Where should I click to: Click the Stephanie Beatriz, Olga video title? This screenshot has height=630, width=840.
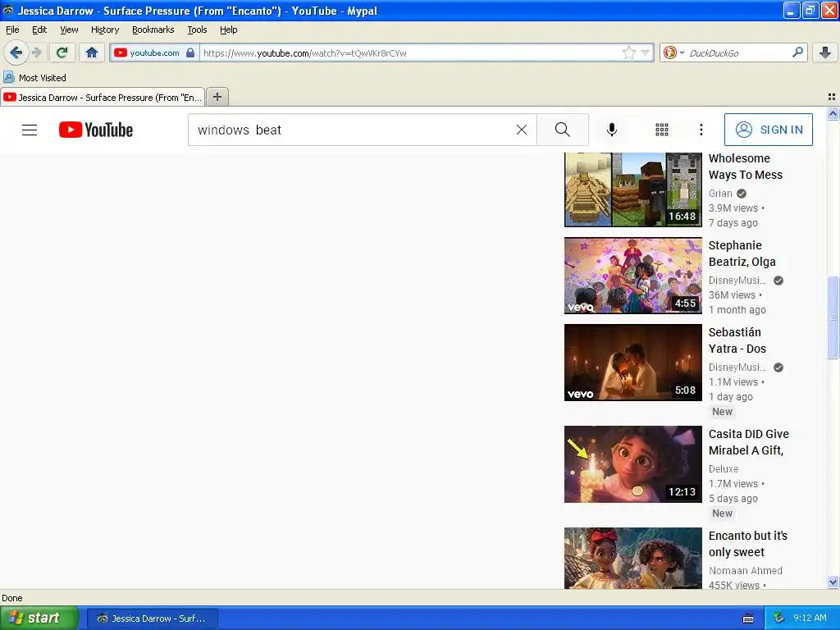tap(742, 253)
